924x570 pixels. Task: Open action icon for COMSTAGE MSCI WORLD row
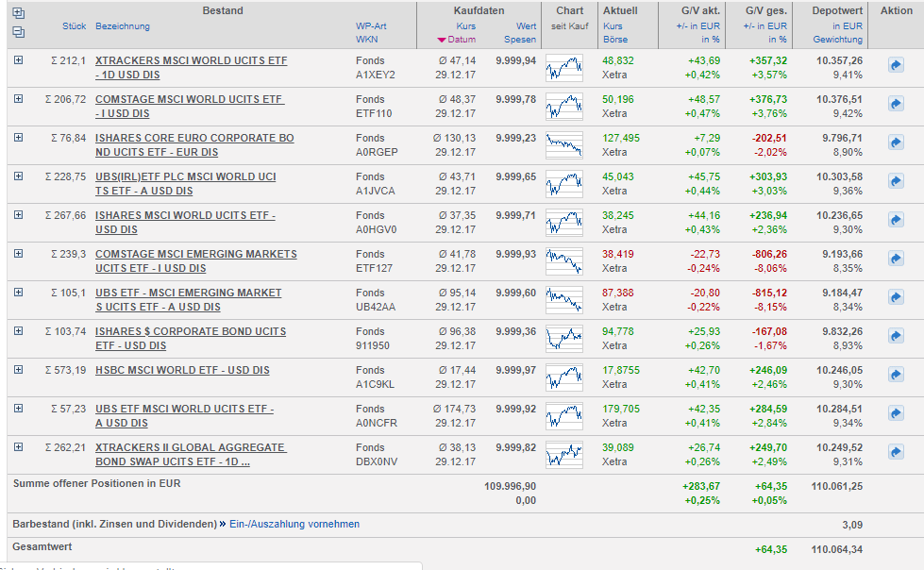896,104
